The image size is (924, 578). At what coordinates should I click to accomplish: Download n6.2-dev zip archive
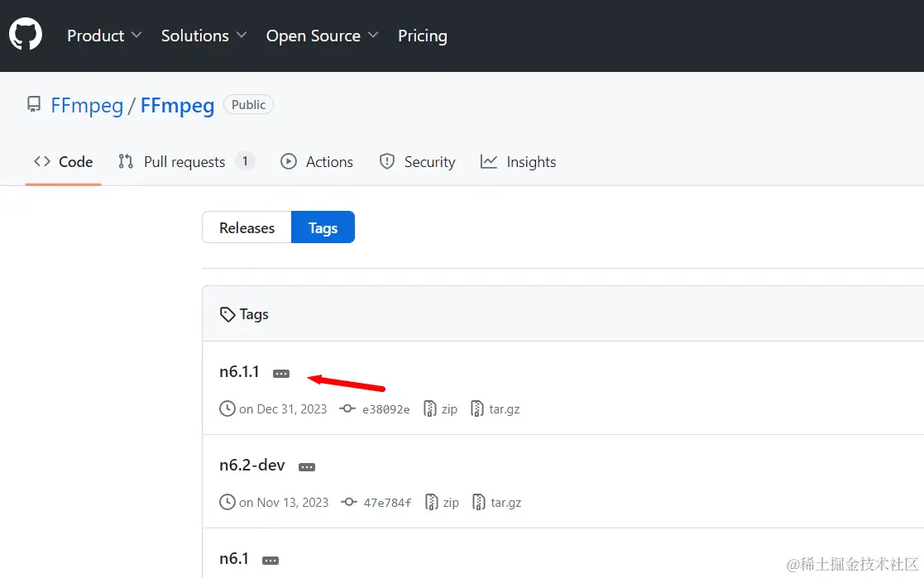tap(451, 503)
